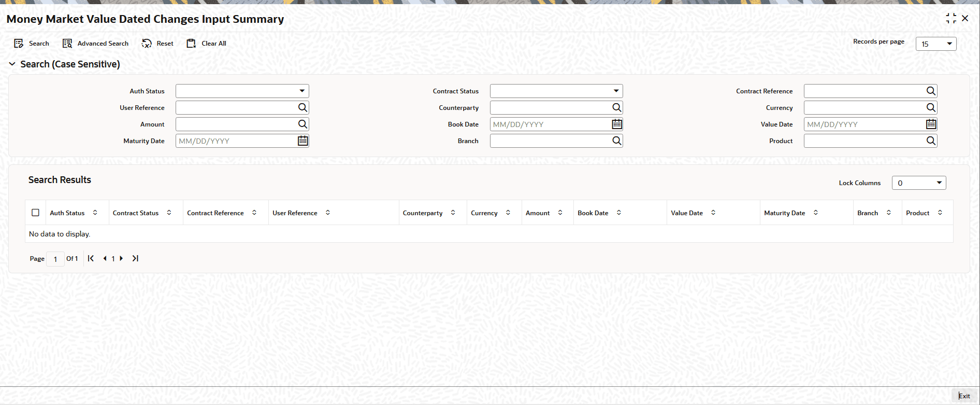980x405 pixels.
Task: Sort by Auth Status column
Action: pyautogui.click(x=95, y=213)
